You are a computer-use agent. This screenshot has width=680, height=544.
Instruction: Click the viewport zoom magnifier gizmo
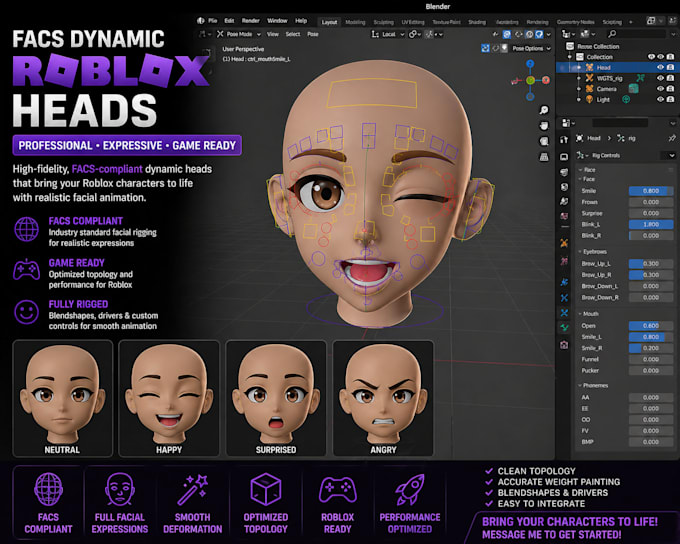coord(544,110)
